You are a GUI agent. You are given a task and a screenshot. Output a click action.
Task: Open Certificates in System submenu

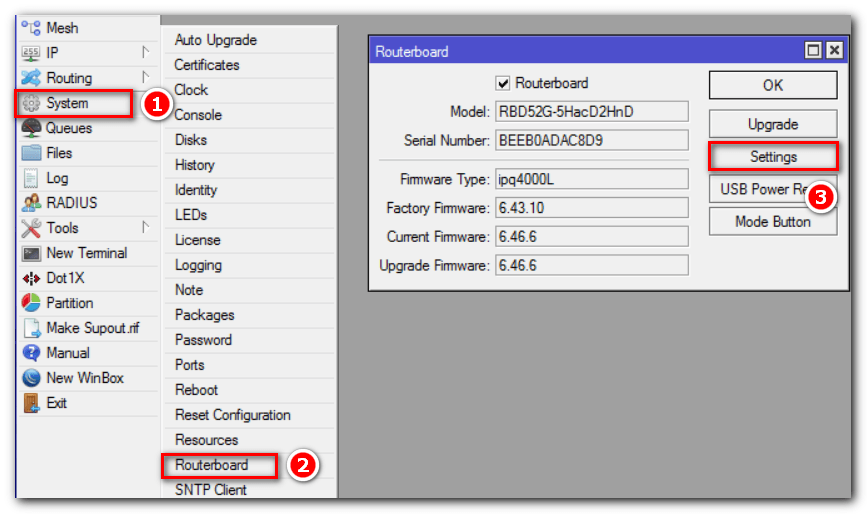(250, 65)
